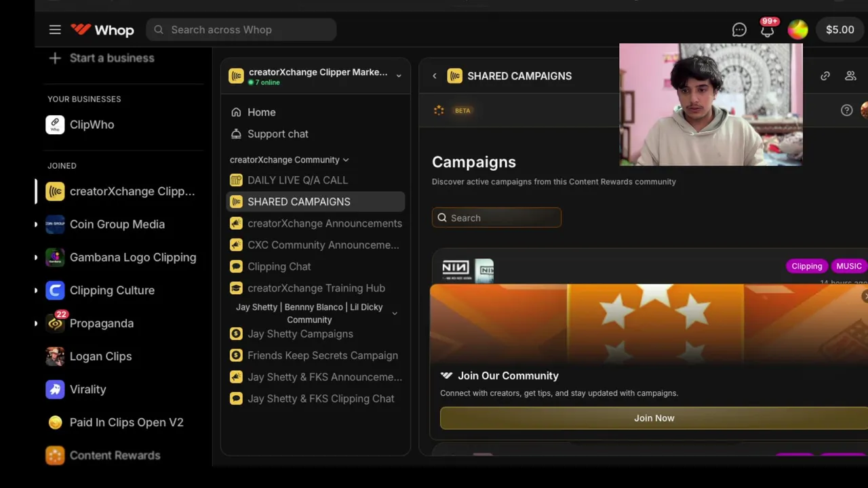
Task: Click the Virality purple icon
Action: 55,390
